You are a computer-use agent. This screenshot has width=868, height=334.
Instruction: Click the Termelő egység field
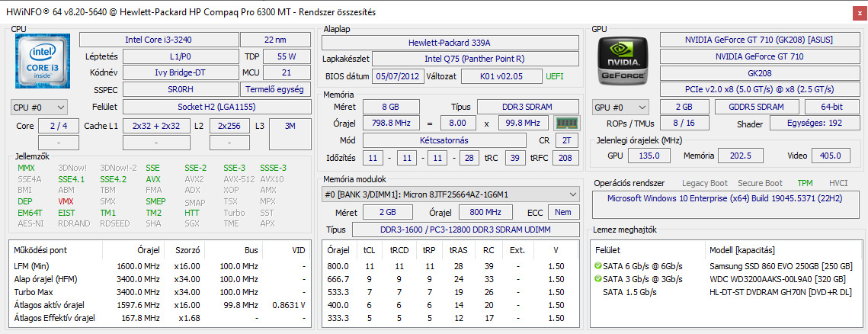[275, 90]
